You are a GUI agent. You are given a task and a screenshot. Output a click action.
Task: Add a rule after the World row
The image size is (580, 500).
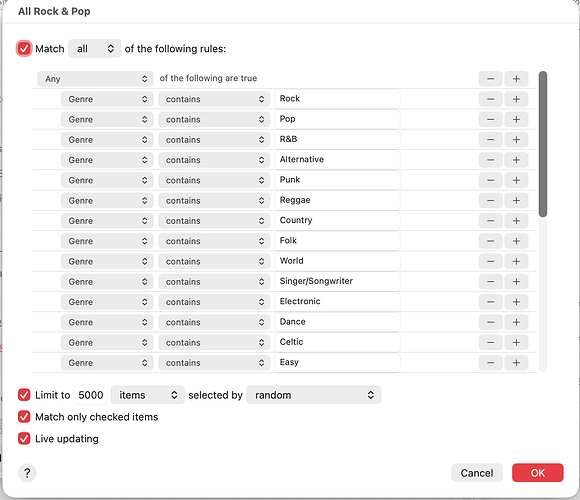[516, 261]
